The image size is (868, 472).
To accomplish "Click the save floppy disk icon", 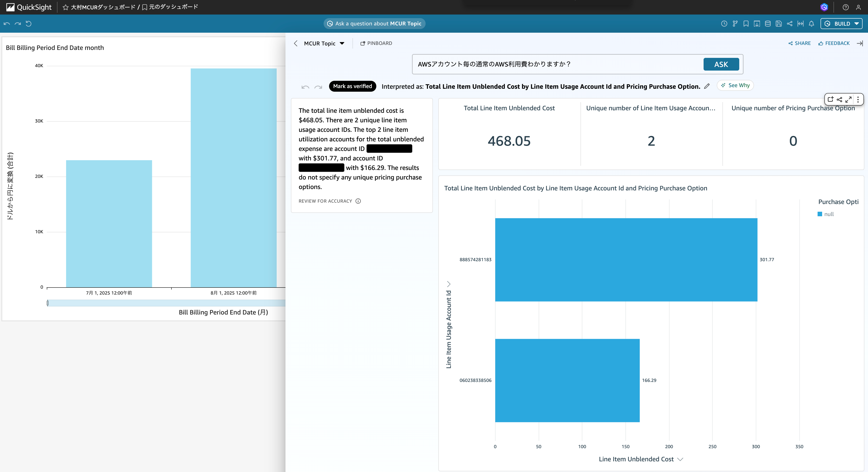I will [779, 24].
